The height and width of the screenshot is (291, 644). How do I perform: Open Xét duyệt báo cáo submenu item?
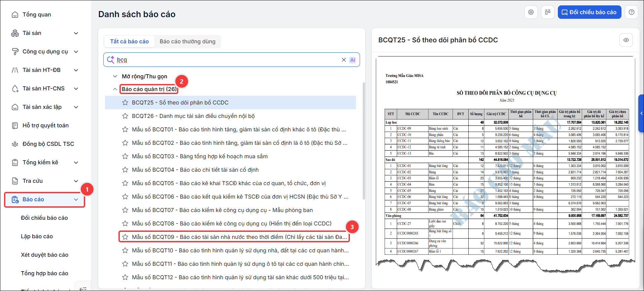pyautogui.click(x=45, y=255)
